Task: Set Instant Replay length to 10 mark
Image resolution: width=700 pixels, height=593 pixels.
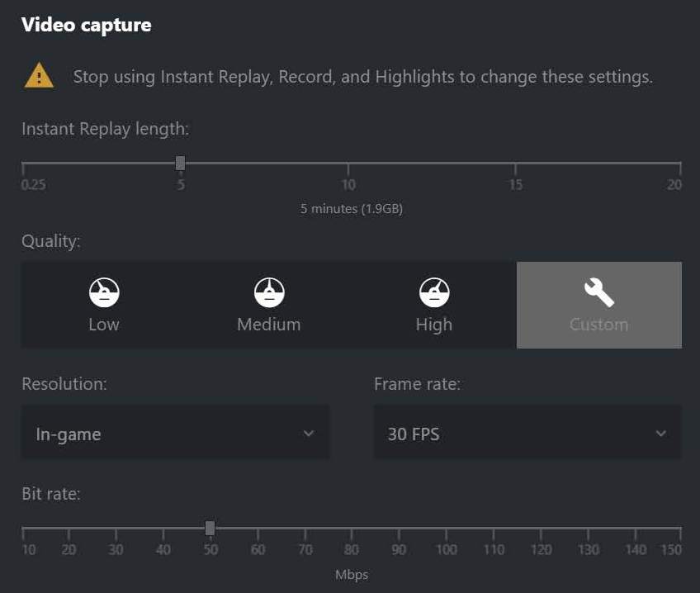Action: 349,164
